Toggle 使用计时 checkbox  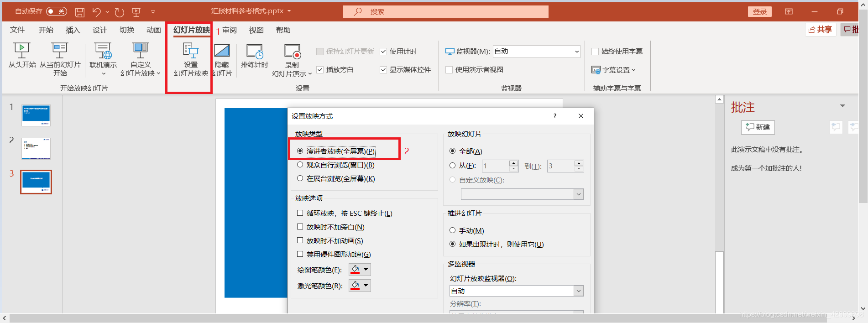383,52
